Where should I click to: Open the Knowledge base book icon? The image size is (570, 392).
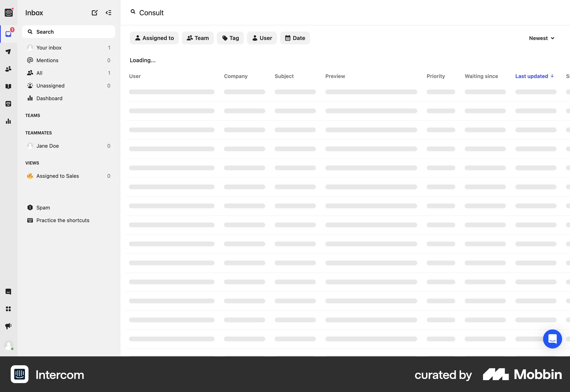9,86
